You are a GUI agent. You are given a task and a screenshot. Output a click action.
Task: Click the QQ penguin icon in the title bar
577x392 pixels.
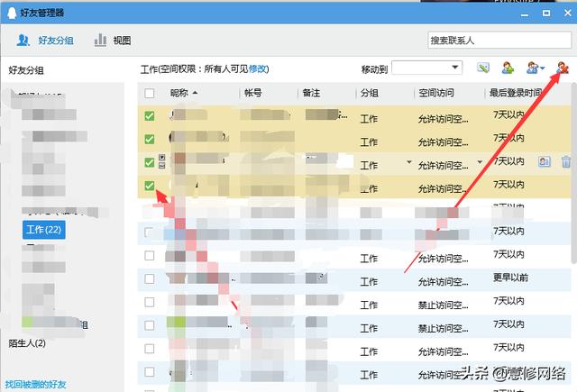[x=12, y=13]
